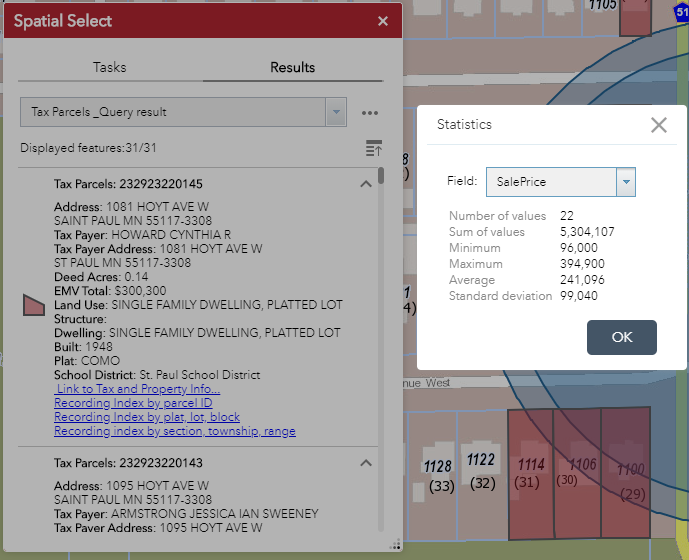Viewport: 689px width, 560px height.
Task: Close the Statistics dialog
Action: tap(658, 125)
